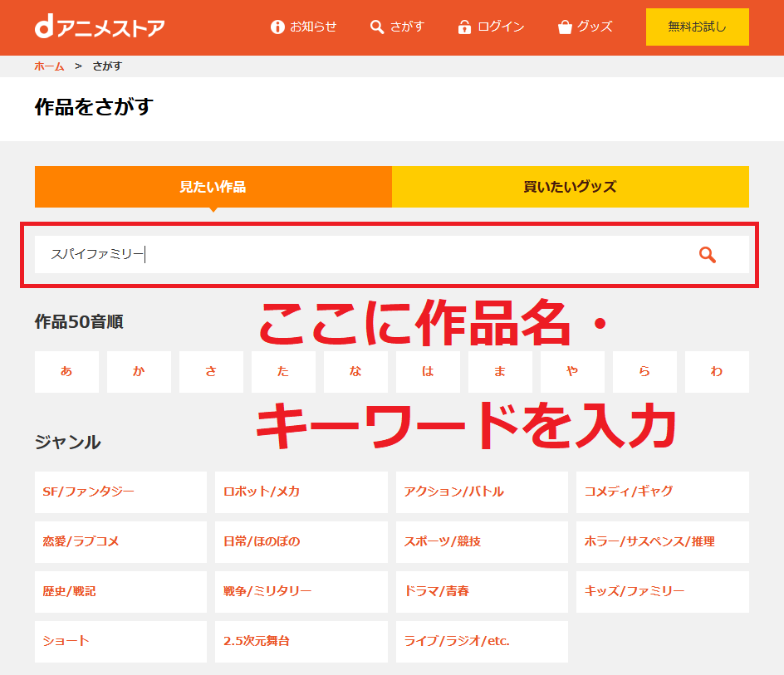
Task: Click the orange search magnifier in the search box
Action: click(x=708, y=255)
